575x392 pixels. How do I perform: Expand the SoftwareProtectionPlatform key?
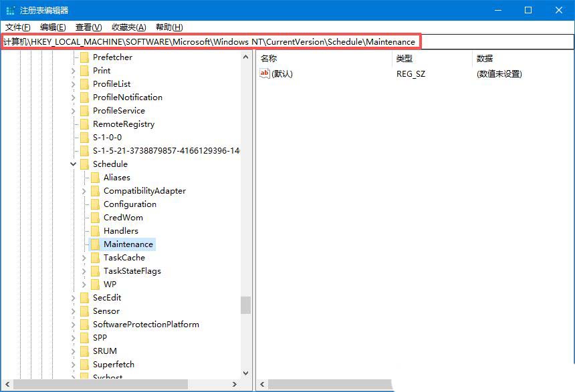pyautogui.click(x=74, y=325)
